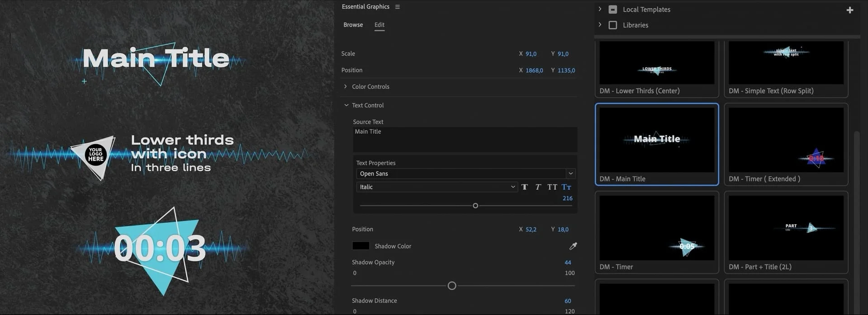Click the Shadow Distance value 60
Screen dimensions: 868x315
(568, 301)
